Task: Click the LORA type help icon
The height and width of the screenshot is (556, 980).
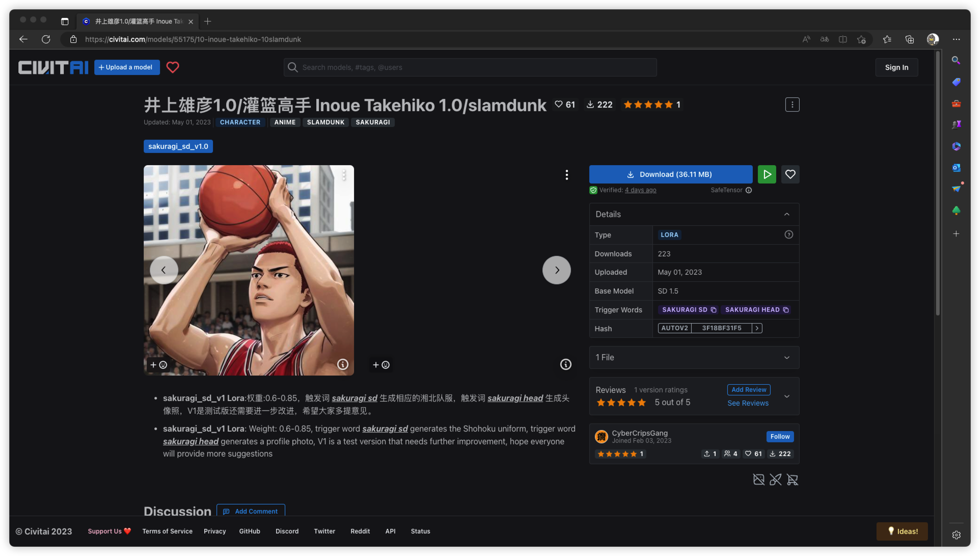Action: (x=788, y=234)
